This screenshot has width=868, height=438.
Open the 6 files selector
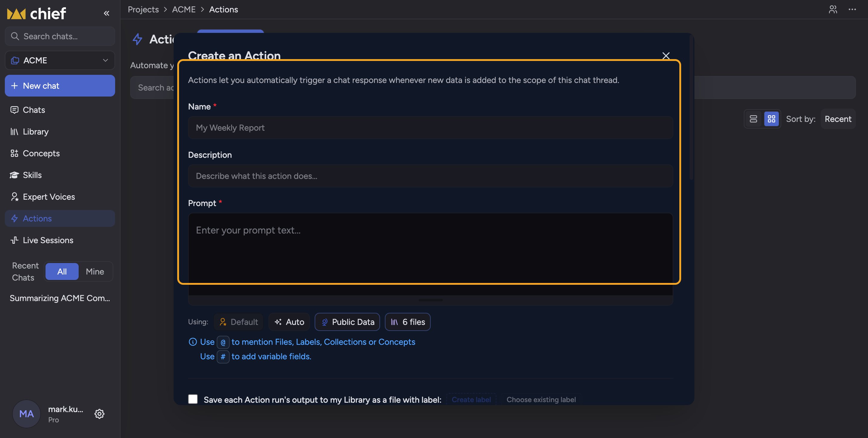408,322
